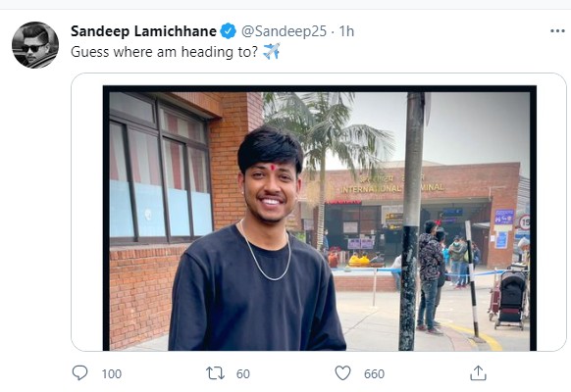Open the three-dot more options menu
Screen dimensions: 571x392
coord(557,31)
